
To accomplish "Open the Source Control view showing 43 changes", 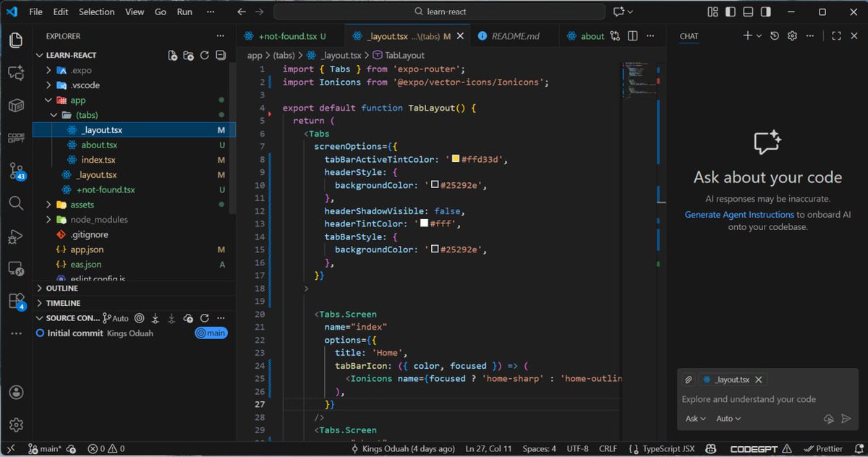I will coord(16,171).
